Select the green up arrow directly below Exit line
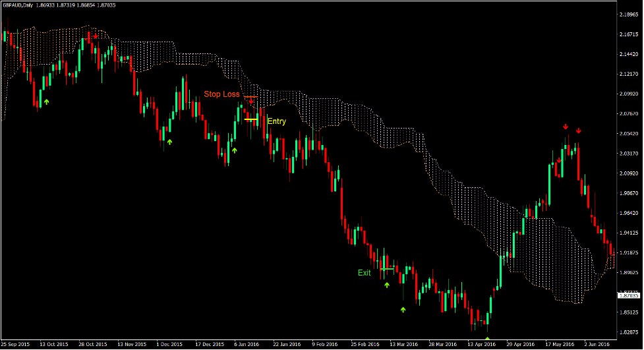Image resolution: width=644 pixels, height=350 pixels. [x=387, y=285]
